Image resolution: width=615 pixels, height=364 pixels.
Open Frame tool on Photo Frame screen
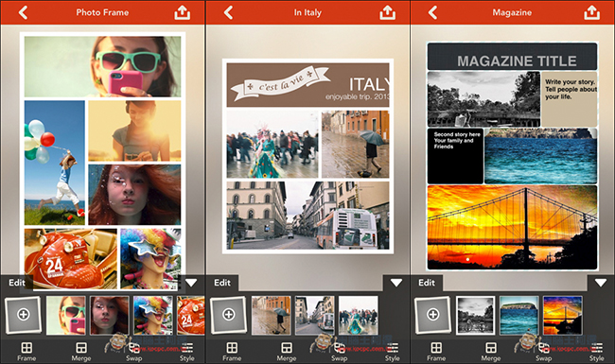(26, 352)
